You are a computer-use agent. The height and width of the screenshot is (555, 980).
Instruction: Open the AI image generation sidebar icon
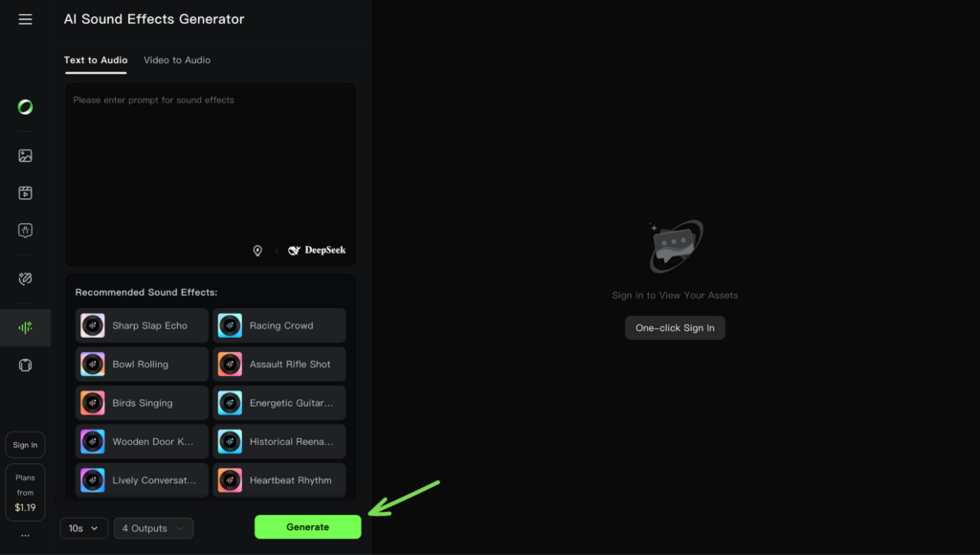25,155
